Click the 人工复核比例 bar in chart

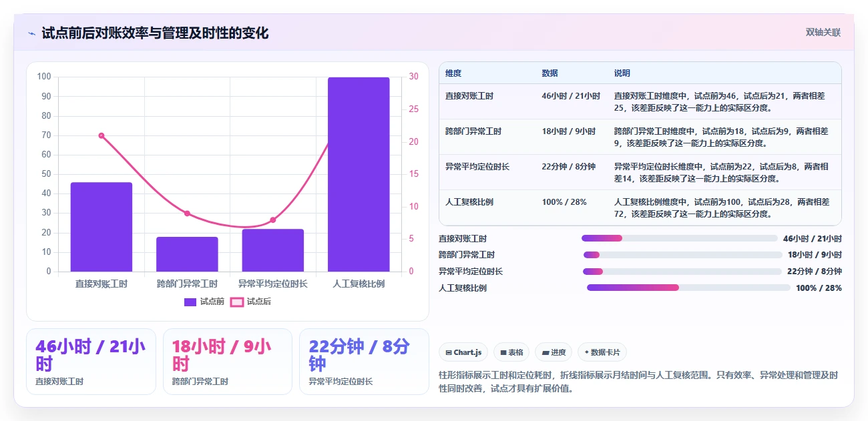(359, 174)
